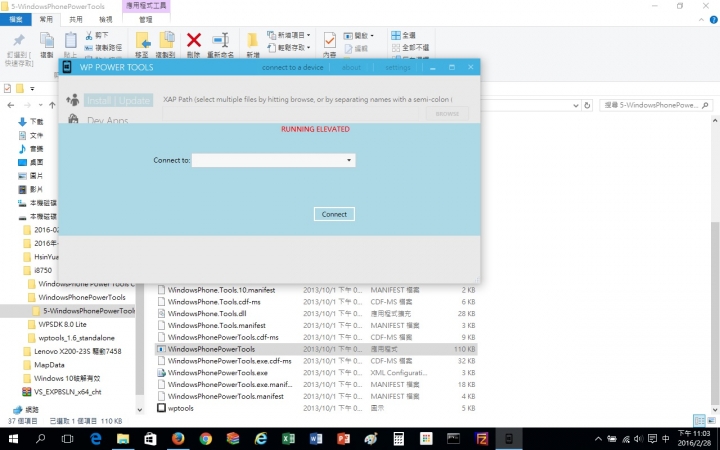720x450 pixels.
Task: Select the Install | Update section
Action: coord(118,101)
